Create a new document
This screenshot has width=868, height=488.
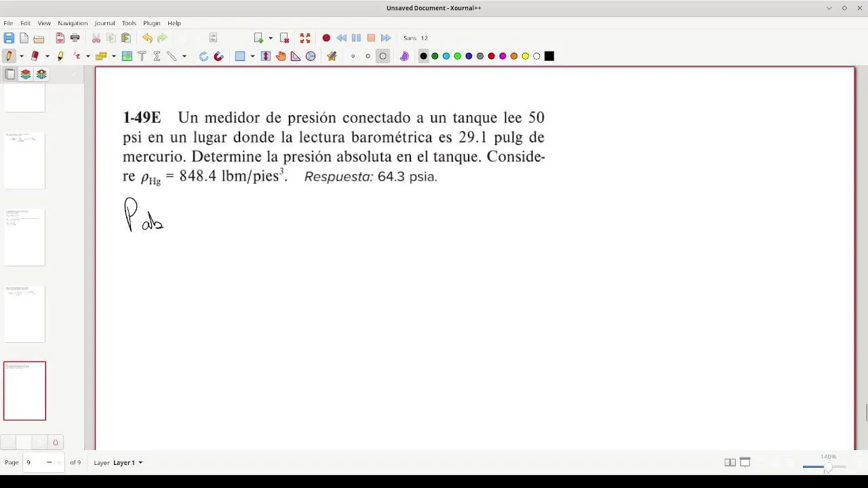pos(24,38)
